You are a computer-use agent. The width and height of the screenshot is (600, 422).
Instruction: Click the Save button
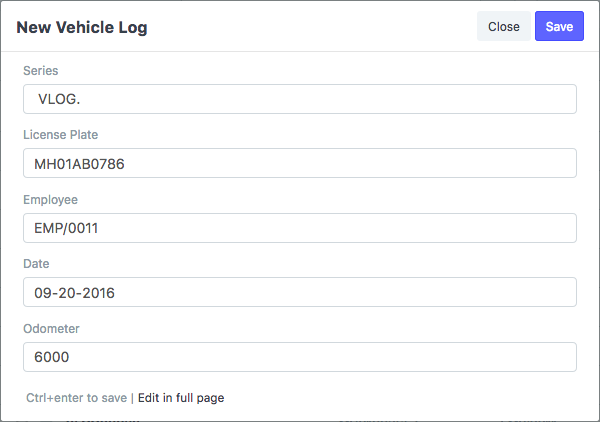click(x=559, y=27)
